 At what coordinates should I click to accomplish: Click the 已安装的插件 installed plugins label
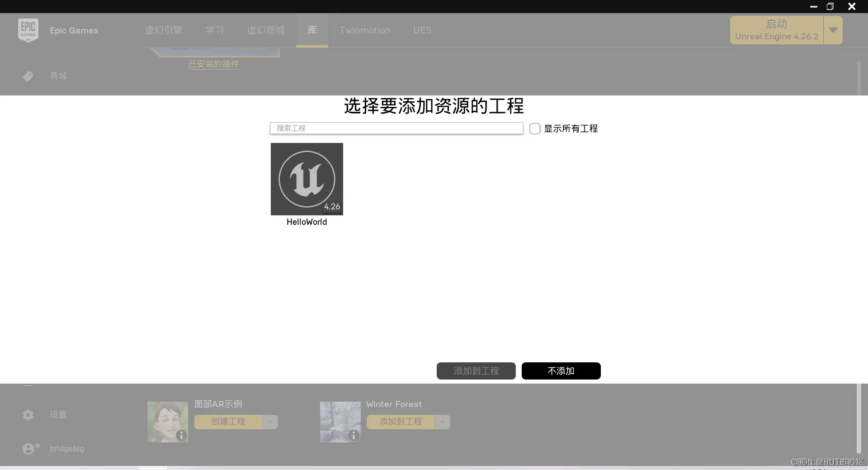point(213,64)
